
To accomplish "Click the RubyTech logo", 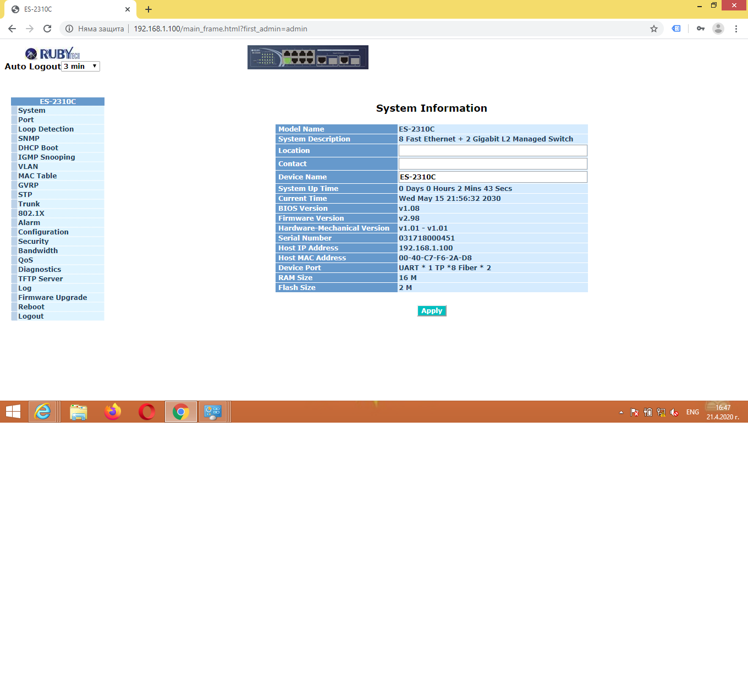I will click(53, 53).
